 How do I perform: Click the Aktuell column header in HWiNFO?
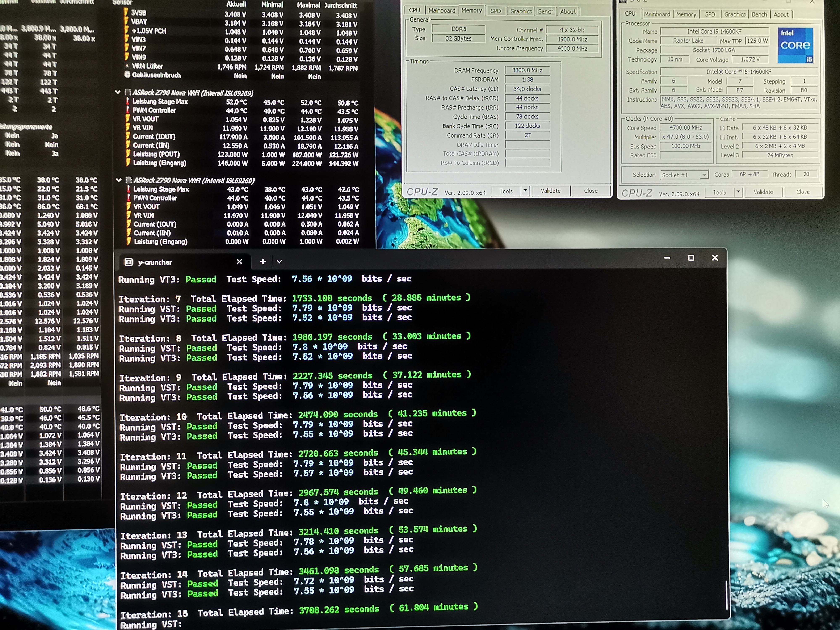236,4
